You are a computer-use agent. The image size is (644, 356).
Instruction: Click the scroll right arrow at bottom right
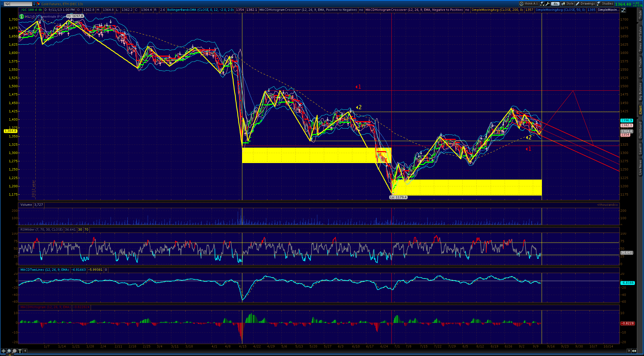(628, 351)
